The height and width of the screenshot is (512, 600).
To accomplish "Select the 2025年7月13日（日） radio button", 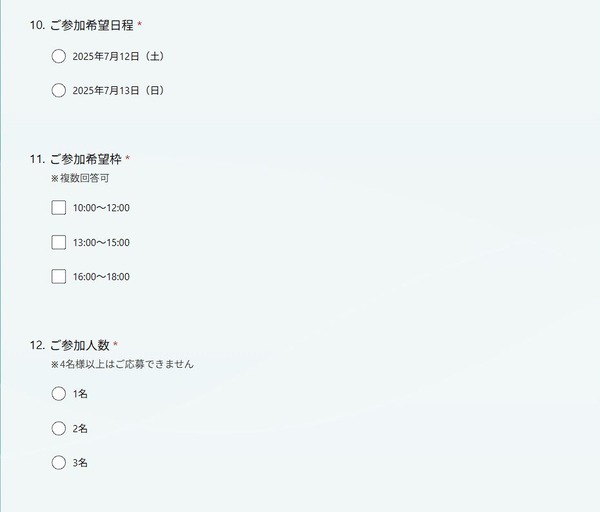I will 59,91.
